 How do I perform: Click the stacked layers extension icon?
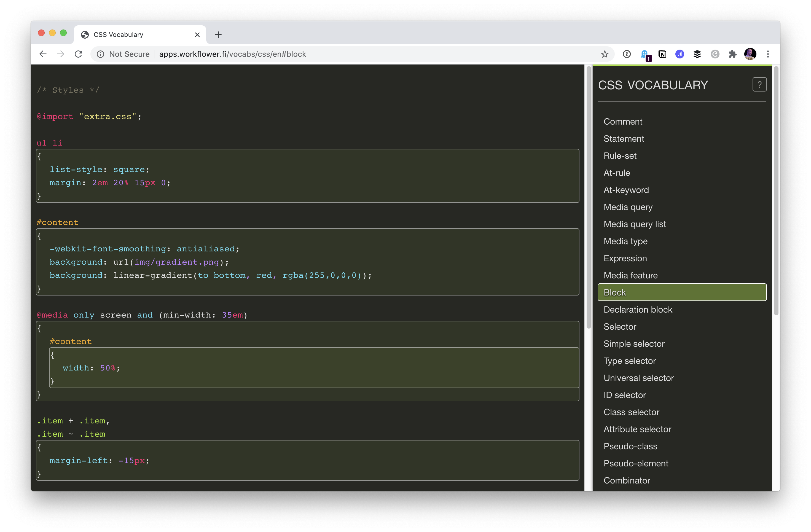[697, 54]
